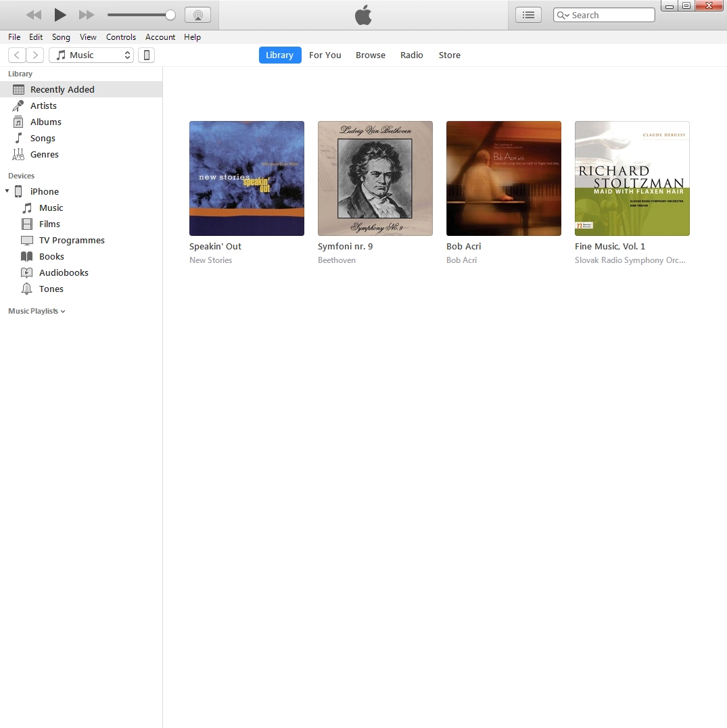Click the rewind previous track icon
This screenshot has width=727, height=728.
(x=34, y=15)
